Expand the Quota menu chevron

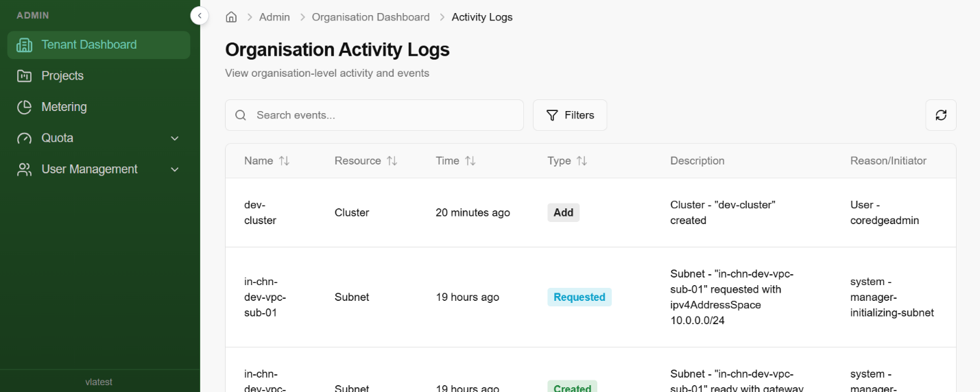(175, 138)
